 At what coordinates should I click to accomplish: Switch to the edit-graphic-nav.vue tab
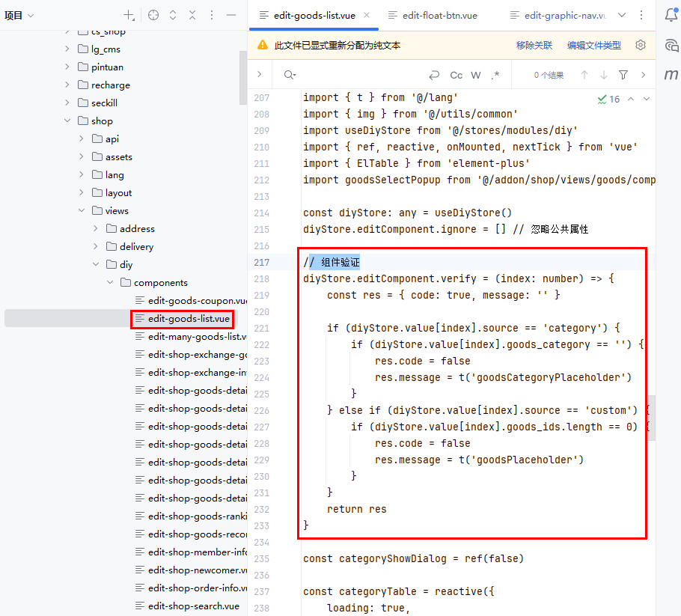(565, 15)
